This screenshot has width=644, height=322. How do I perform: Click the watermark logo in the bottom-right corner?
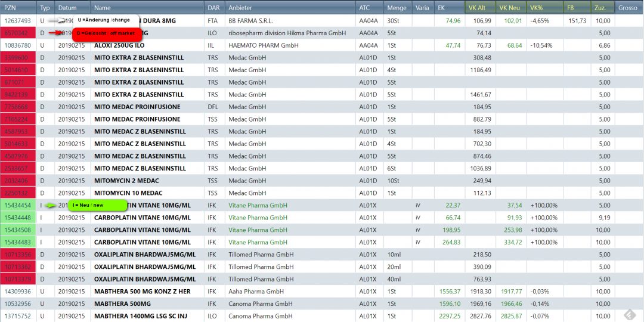630,315
